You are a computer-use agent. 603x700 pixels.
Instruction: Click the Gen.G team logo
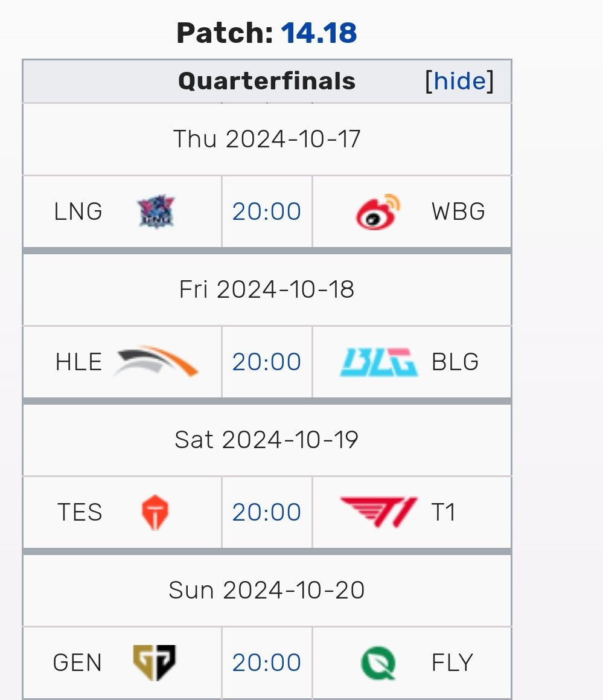coord(155,663)
